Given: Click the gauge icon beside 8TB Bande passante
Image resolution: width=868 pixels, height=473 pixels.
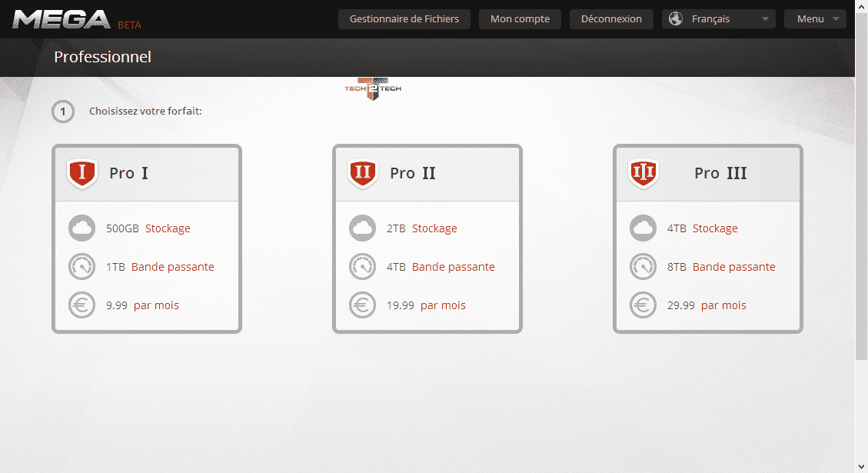Looking at the screenshot, I should [644, 266].
